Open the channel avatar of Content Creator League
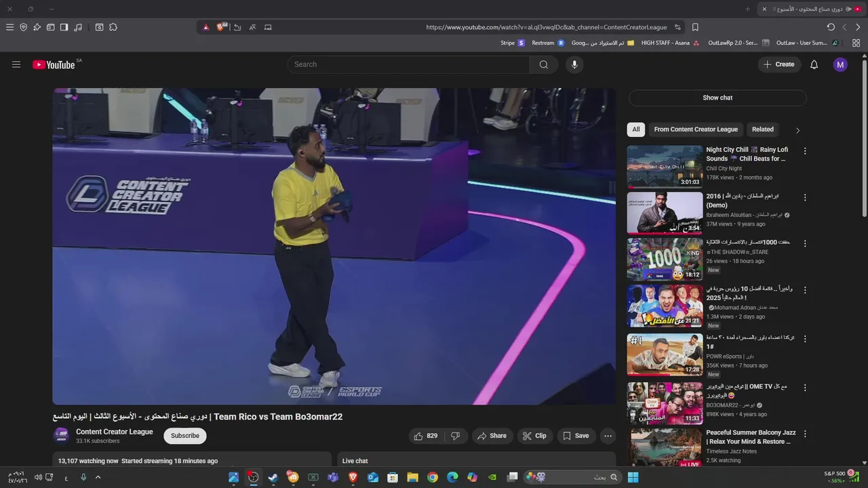Viewport: 868px width, 488px height. point(61,435)
